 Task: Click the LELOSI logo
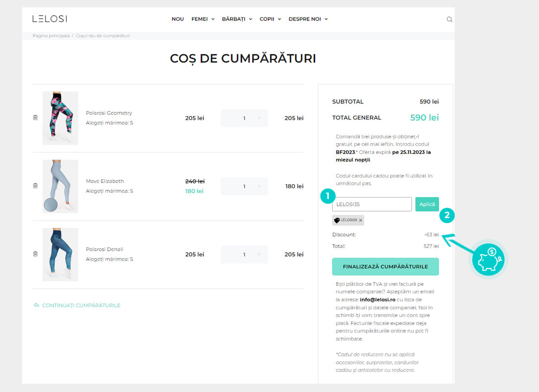pos(49,19)
